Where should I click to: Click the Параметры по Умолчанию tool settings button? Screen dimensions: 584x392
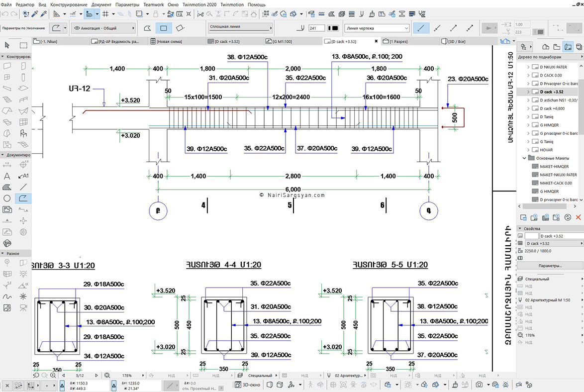23,28
